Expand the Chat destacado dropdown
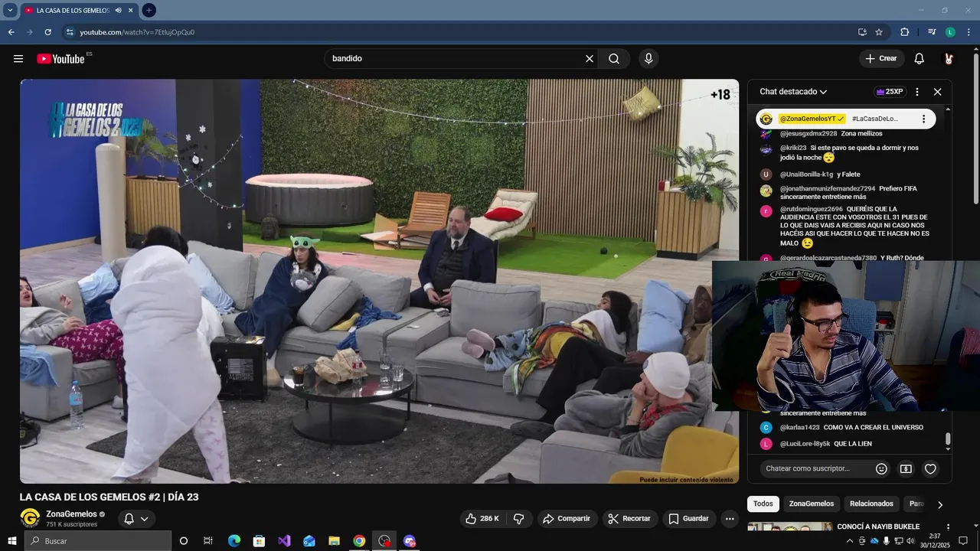980x551 pixels. coord(793,92)
